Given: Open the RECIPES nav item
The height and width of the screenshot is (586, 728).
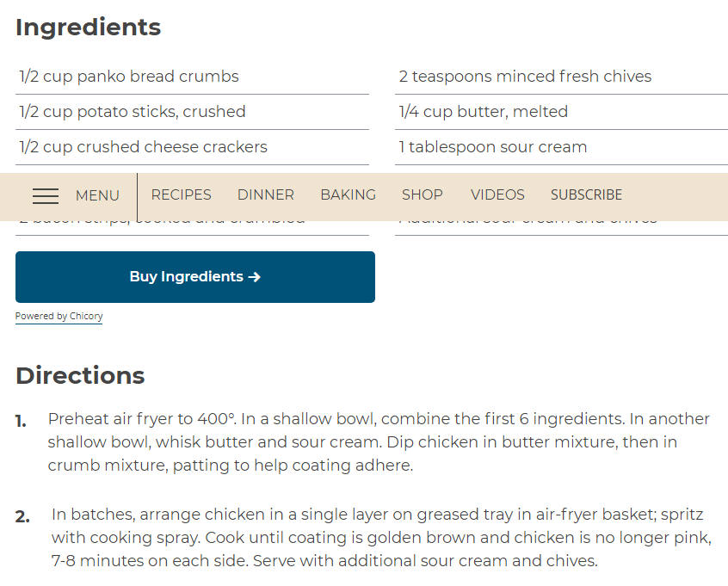Looking at the screenshot, I should point(181,194).
